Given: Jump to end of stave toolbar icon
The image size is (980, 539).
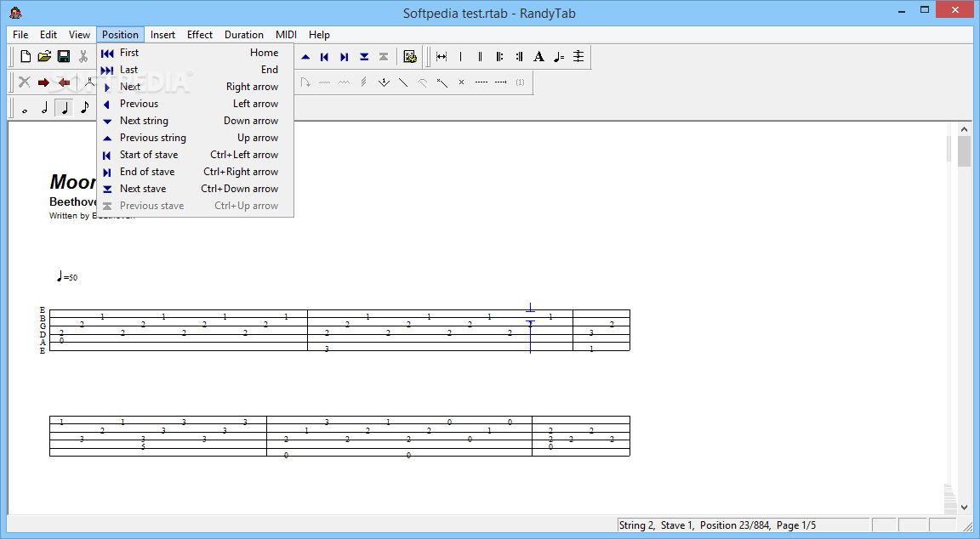Looking at the screenshot, I should (x=344, y=57).
